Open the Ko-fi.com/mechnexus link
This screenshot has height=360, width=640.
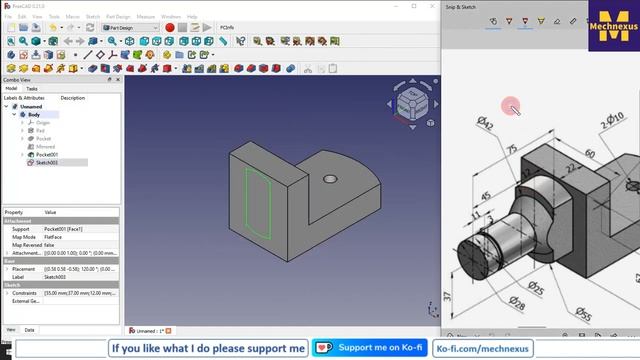tap(483, 349)
